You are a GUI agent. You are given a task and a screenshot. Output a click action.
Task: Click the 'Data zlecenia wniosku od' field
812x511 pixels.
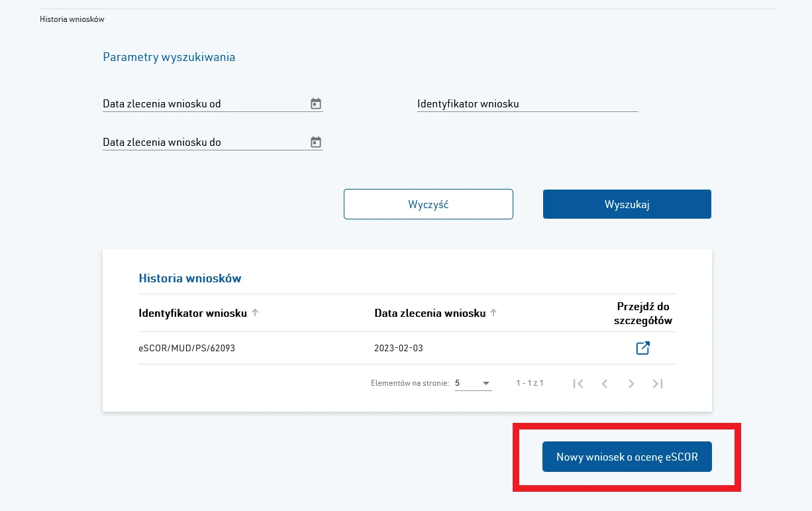tap(202, 104)
